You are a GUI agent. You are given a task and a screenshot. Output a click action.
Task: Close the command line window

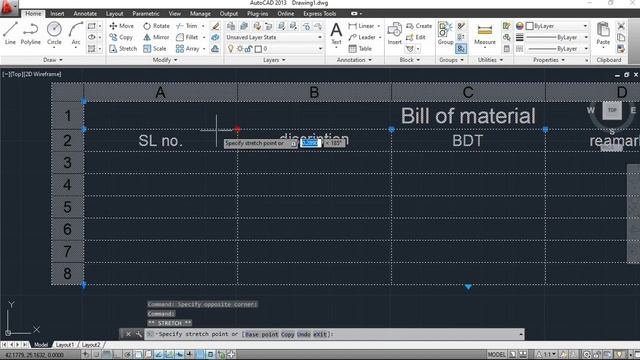pyautogui.click(x=128, y=334)
